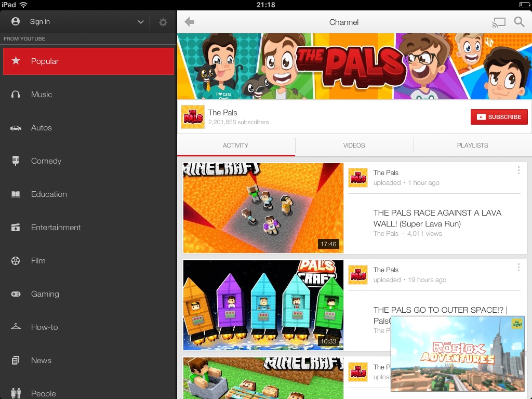The width and height of the screenshot is (532, 399).
Task: Open the Comedy category label
Action: [46, 161]
